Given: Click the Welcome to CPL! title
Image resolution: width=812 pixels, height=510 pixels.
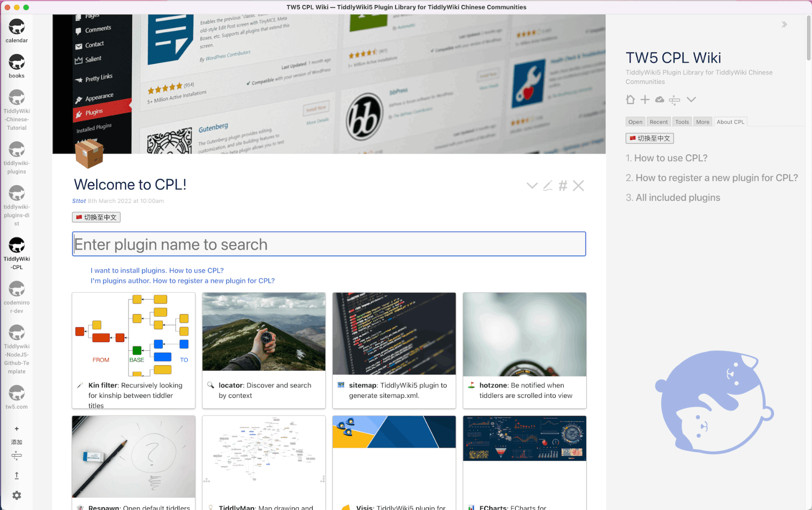Looking at the screenshot, I should (x=130, y=184).
